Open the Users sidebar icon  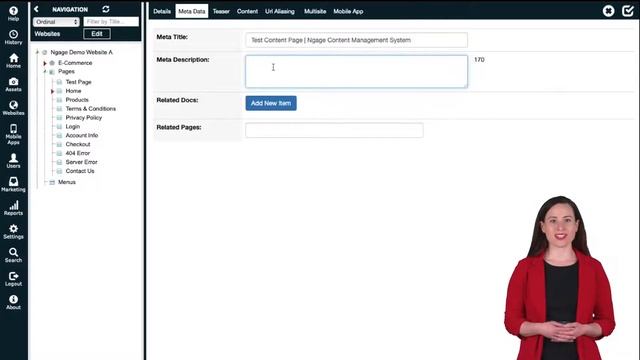pyautogui.click(x=13, y=161)
